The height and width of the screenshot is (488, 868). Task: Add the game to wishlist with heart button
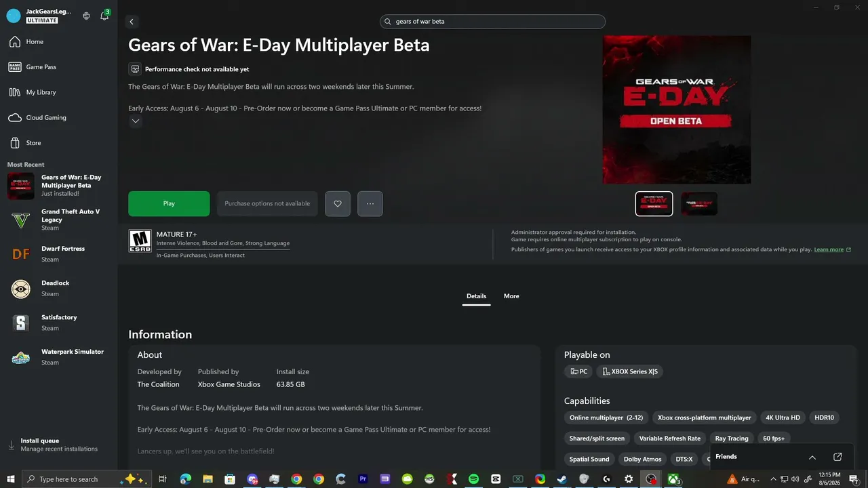(338, 203)
